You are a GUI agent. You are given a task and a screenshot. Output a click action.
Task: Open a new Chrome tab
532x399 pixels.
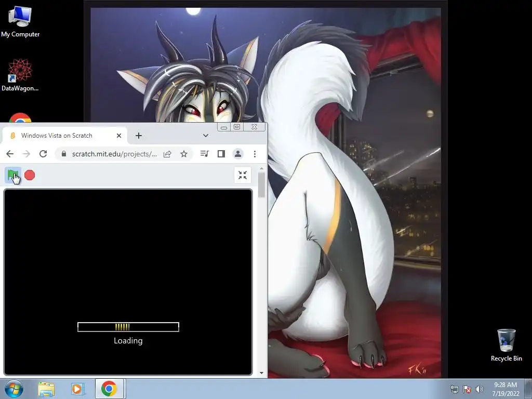click(x=138, y=136)
